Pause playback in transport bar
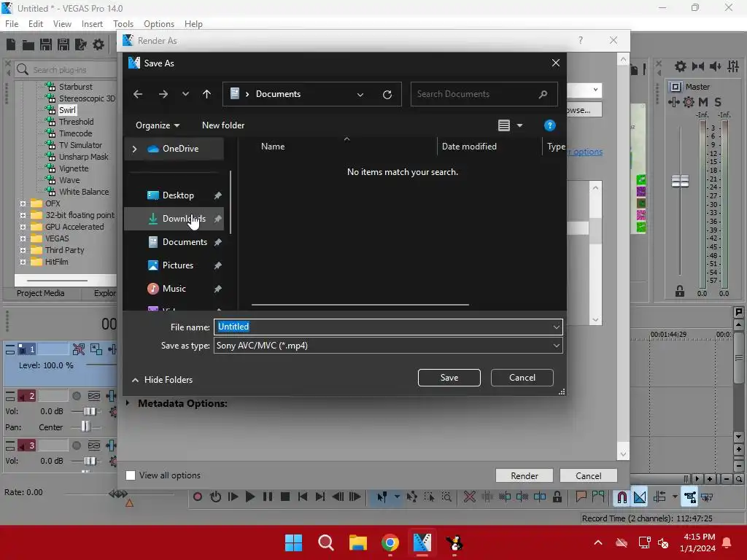 tap(268, 497)
